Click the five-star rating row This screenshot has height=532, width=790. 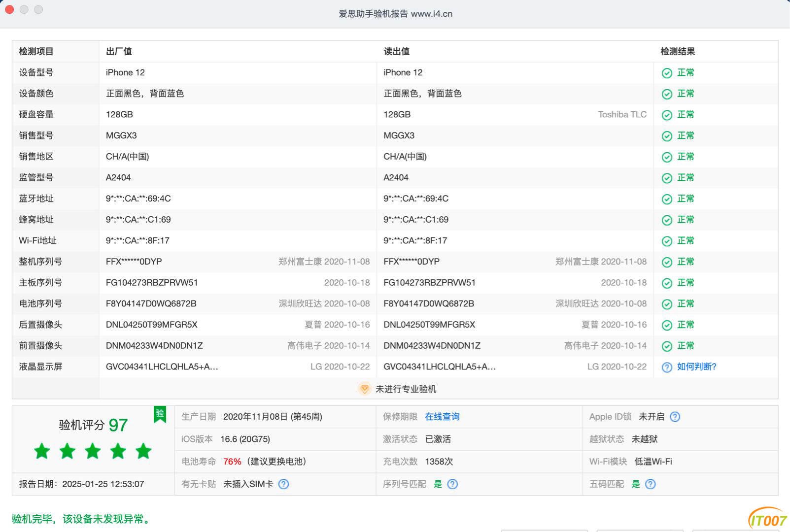[93, 451]
